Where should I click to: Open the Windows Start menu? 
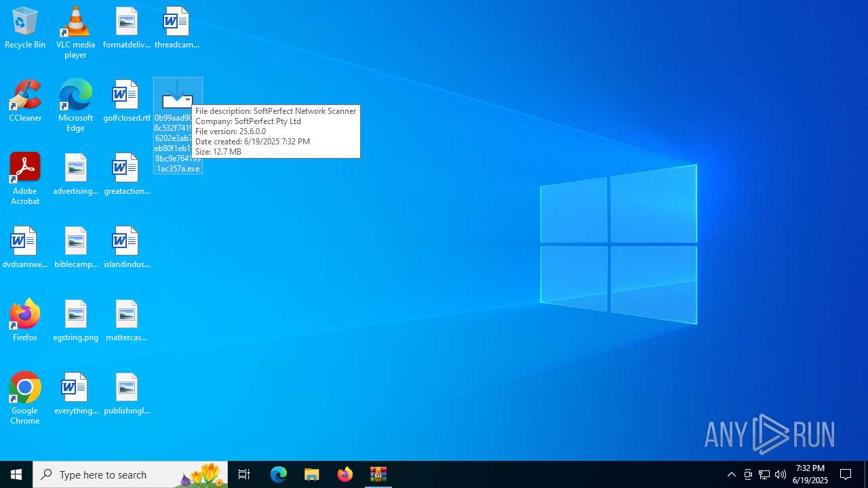pos(16,474)
